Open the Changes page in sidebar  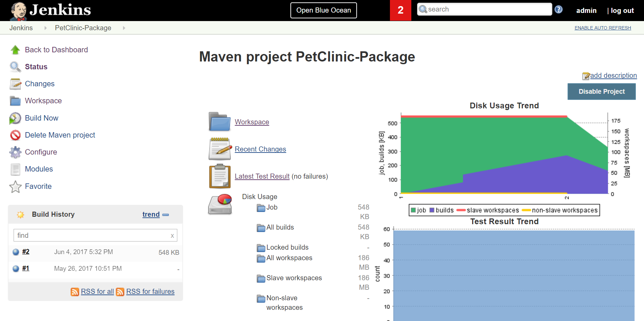coord(40,84)
